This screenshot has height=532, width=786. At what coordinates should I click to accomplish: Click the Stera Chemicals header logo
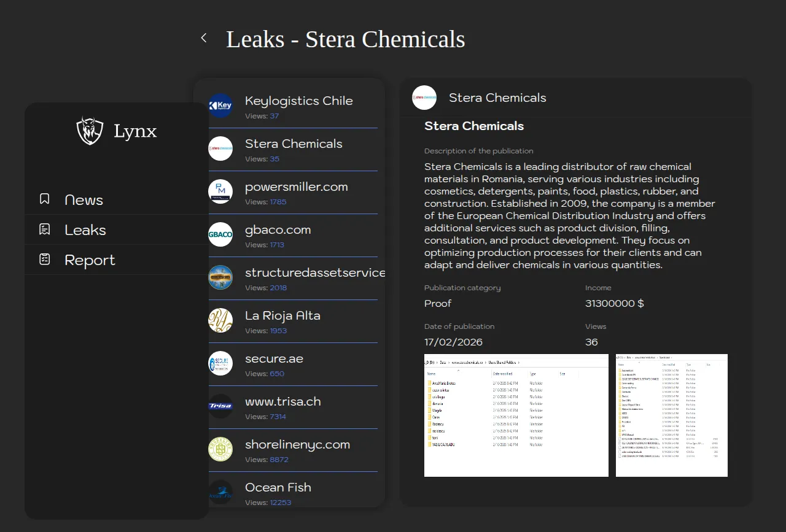[424, 98]
